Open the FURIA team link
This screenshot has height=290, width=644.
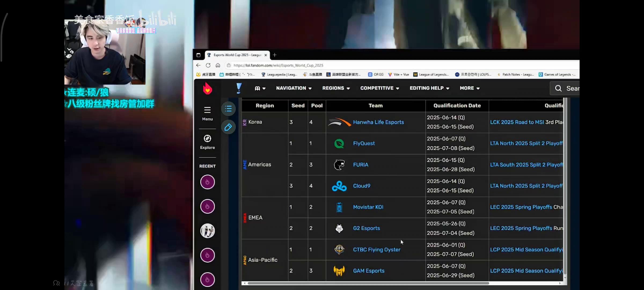pos(361,165)
